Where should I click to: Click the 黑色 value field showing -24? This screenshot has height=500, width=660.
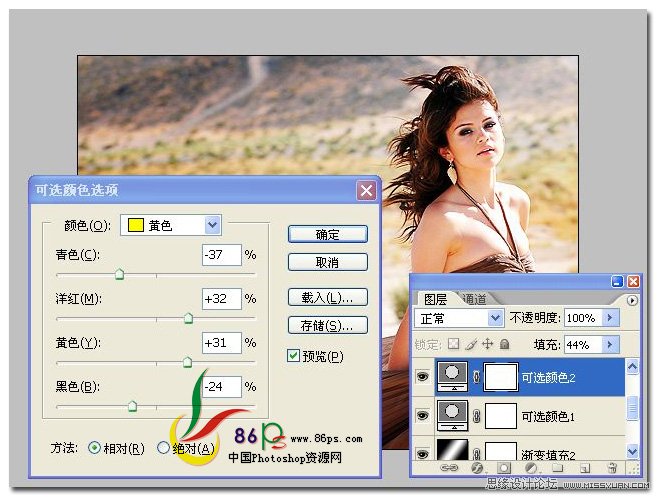(222, 386)
